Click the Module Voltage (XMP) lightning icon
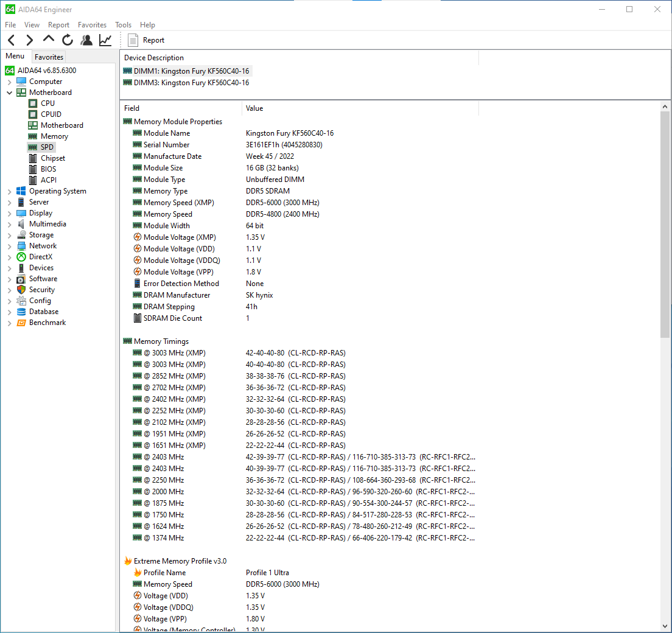The width and height of the screenshot is (672, 633). (137, 237)
